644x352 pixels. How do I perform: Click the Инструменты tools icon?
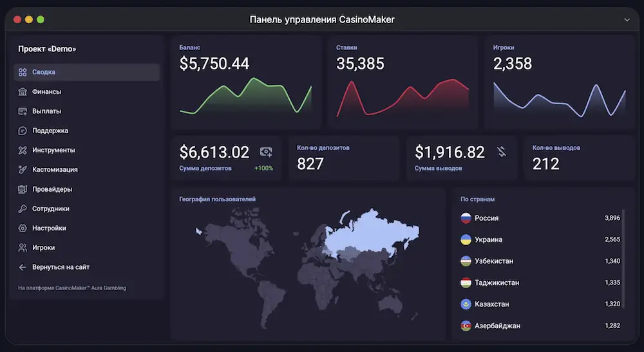[x=23, y=150]
